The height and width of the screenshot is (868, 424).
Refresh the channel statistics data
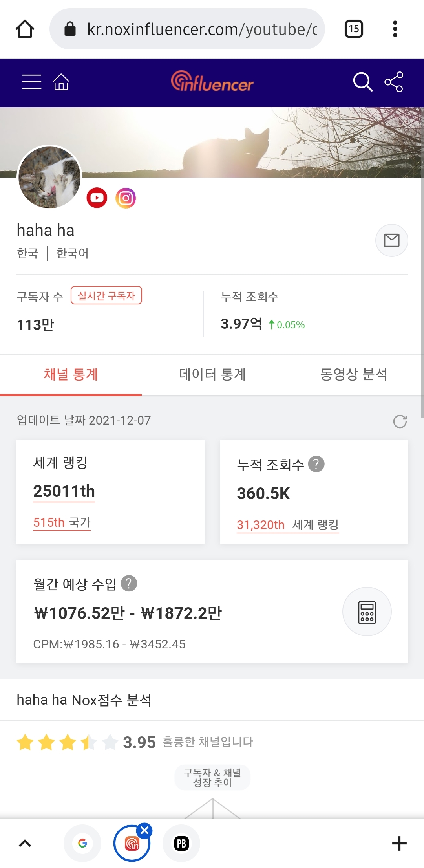(x=400, y=421)
